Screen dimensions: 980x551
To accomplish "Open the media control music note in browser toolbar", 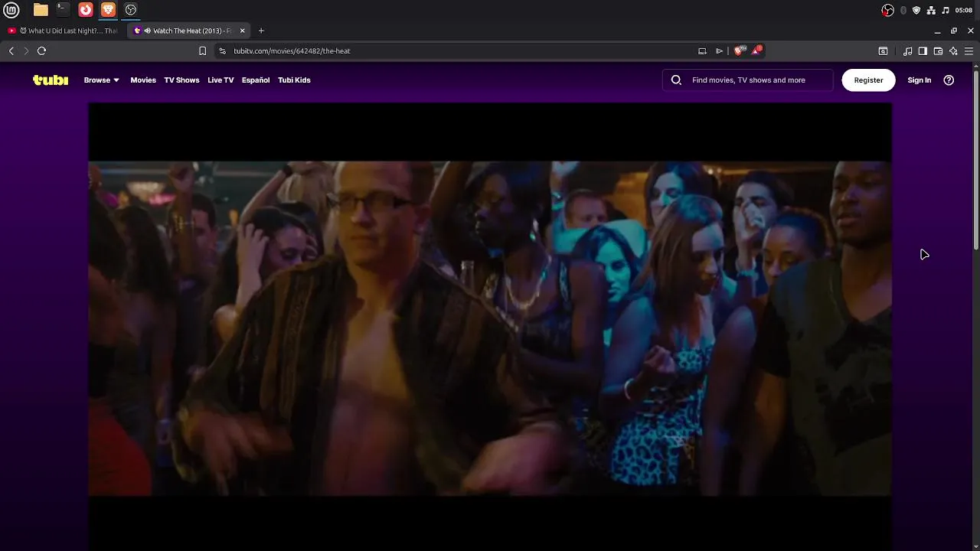I will click(908, 51).
